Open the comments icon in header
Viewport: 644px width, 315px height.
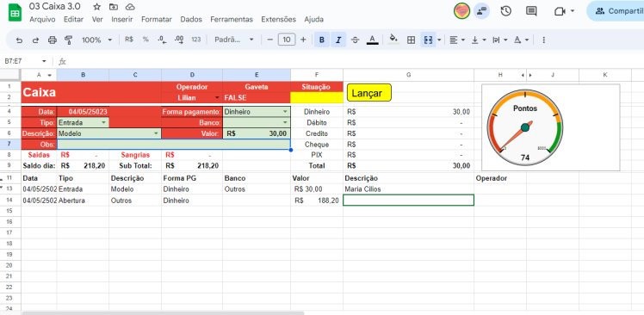click(531, 11)
